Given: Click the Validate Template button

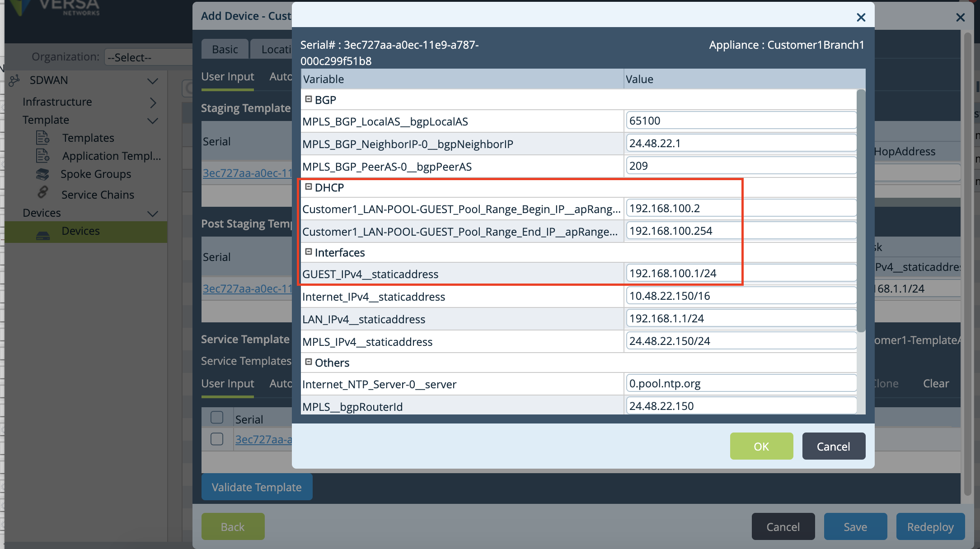Looking at the screenshot, I should tap(256, 487).
